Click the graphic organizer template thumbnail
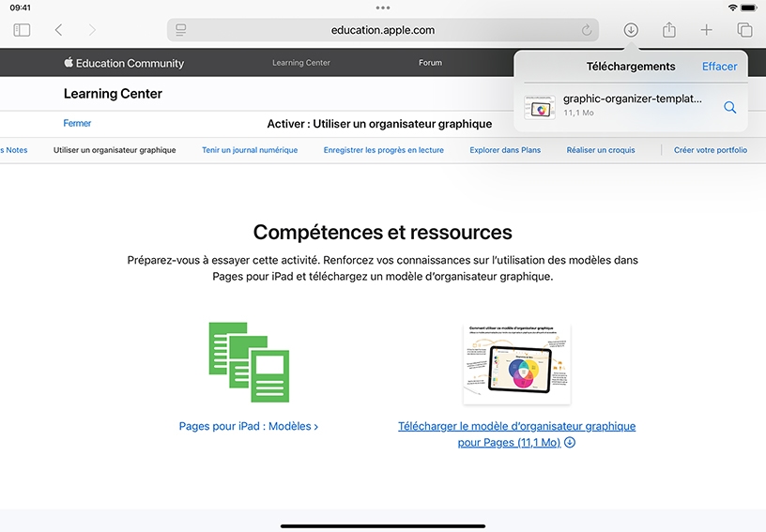Image resolution: width=766 pixels, height=532 pixels. 517,364
